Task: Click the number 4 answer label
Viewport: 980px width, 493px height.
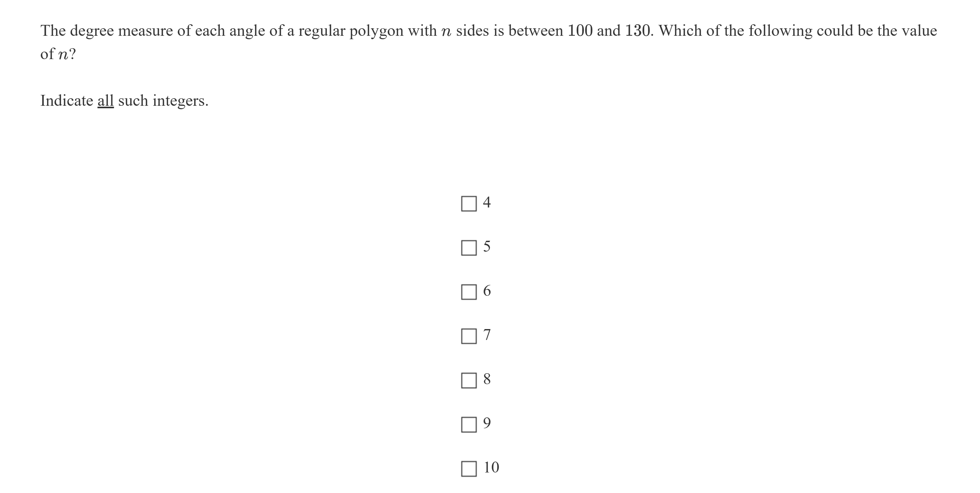Action: click(x=486, y=202)
